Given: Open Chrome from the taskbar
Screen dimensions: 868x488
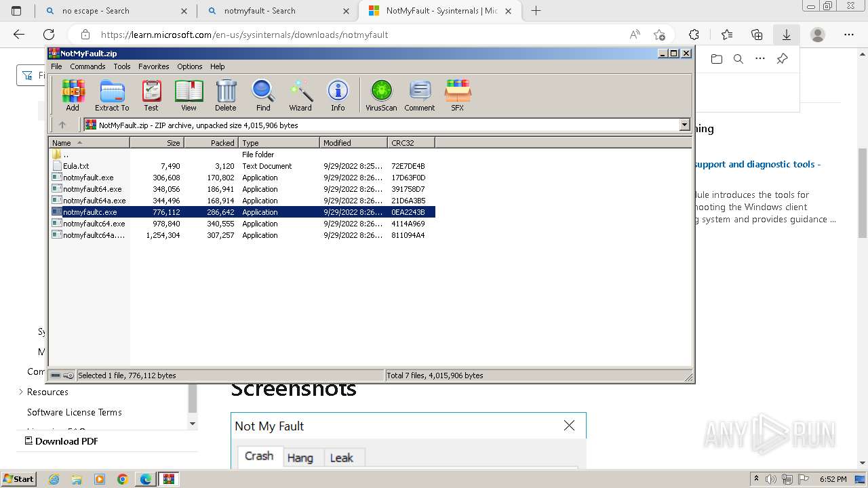Looking at the screenshot, I should click(123, 479).
